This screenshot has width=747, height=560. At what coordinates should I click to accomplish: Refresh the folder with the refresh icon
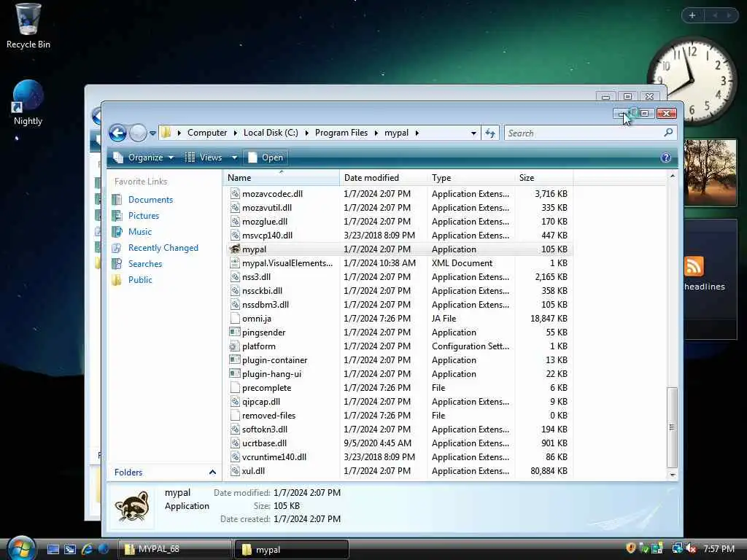pos(489,133)
